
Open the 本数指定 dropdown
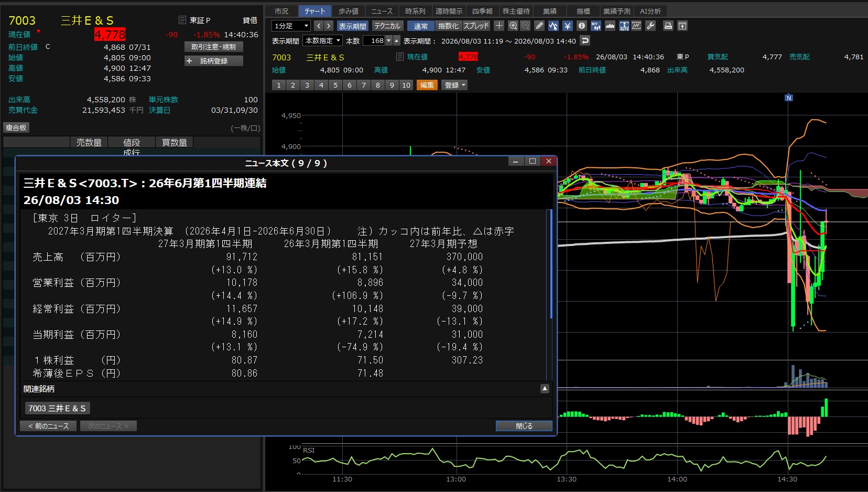323,40
